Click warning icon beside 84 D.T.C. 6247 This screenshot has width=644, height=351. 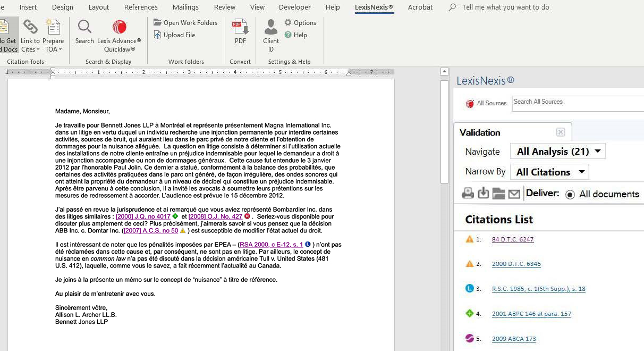click(469, 239)
